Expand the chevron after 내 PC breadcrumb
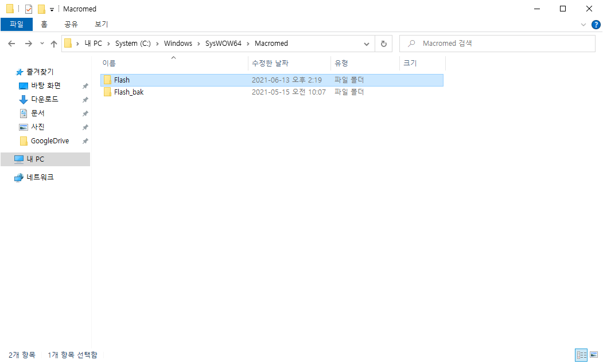 pyautogui.click(x=108, y=44)
